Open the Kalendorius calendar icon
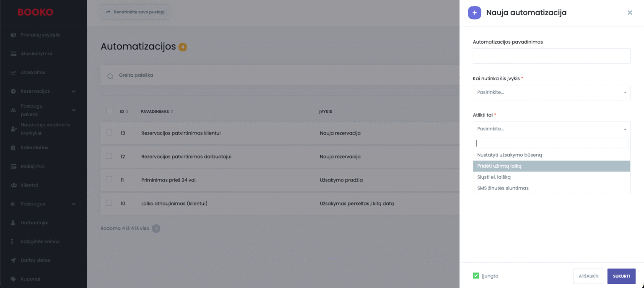This screenshot has width=644, height=288. (x=13, y=148)
